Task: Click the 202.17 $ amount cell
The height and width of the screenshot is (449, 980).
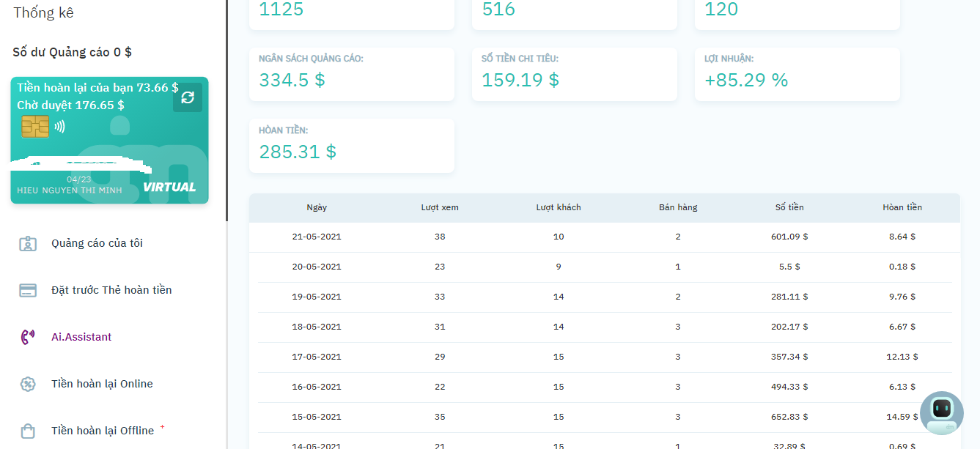Action: pyautogui.click(x=789, y=327)
